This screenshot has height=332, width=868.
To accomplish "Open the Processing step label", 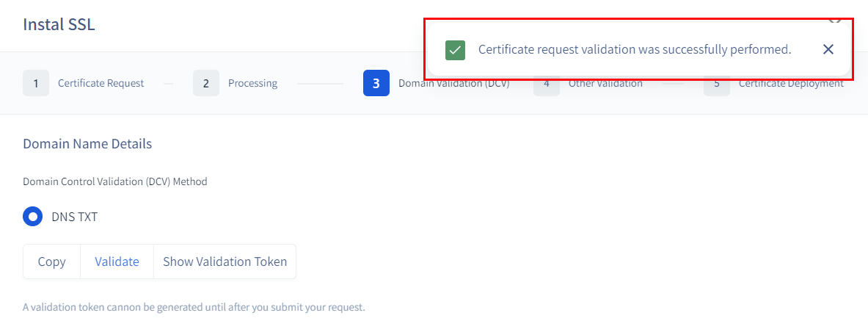I will tap(252, 83).
